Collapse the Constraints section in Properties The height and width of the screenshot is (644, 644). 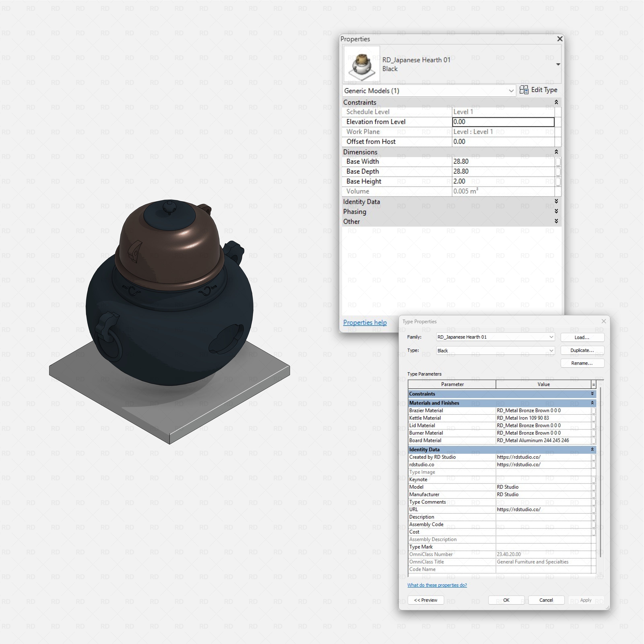pos(556,102)
